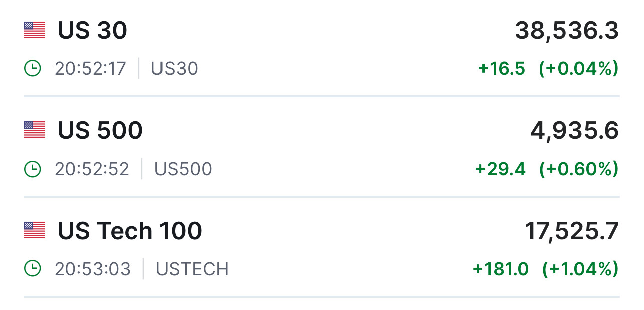Click the (+0.60%) percentage change
The height and width of the screenshot is (310, 644).
(579, 169)
